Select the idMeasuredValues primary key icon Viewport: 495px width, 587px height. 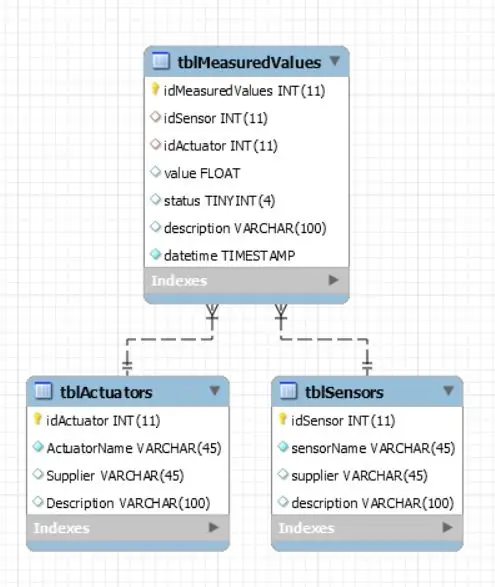click(155, 89)
